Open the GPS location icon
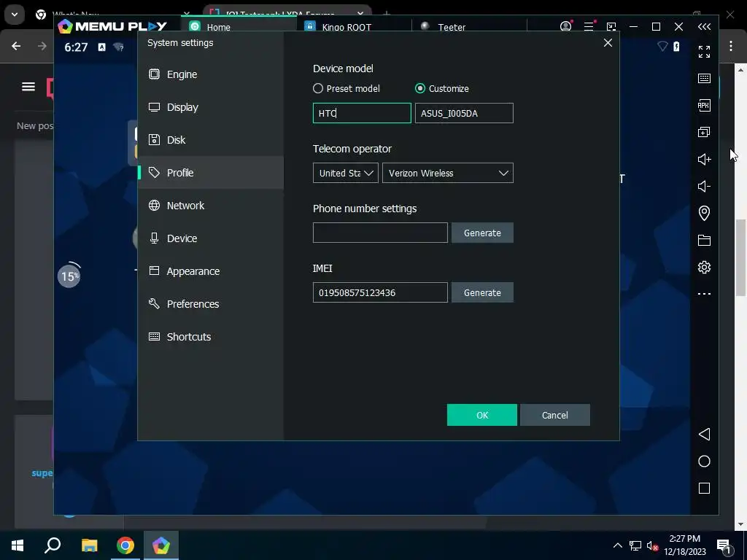The height and width of the screenshot is (560, 747). (704, 213)
